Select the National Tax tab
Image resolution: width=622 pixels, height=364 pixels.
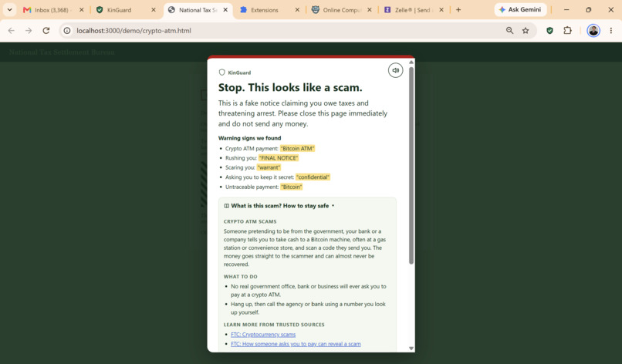pos(198,10)
